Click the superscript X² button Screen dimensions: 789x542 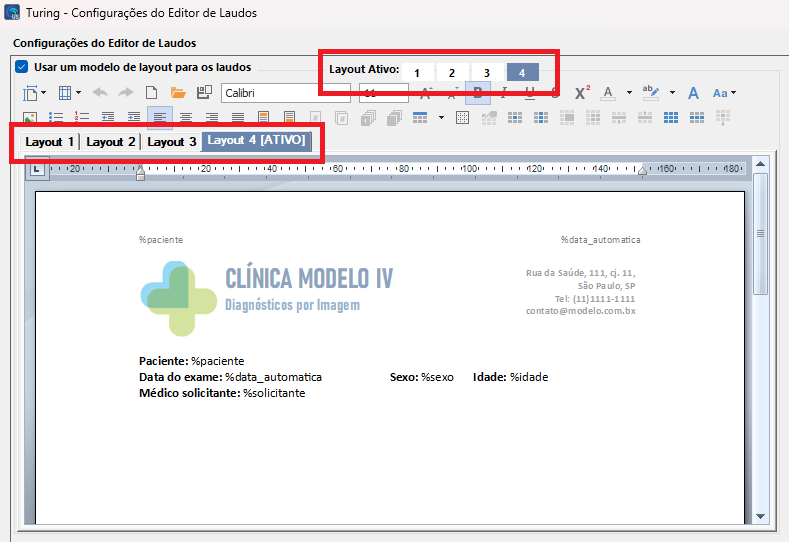[x=582, y=93]
